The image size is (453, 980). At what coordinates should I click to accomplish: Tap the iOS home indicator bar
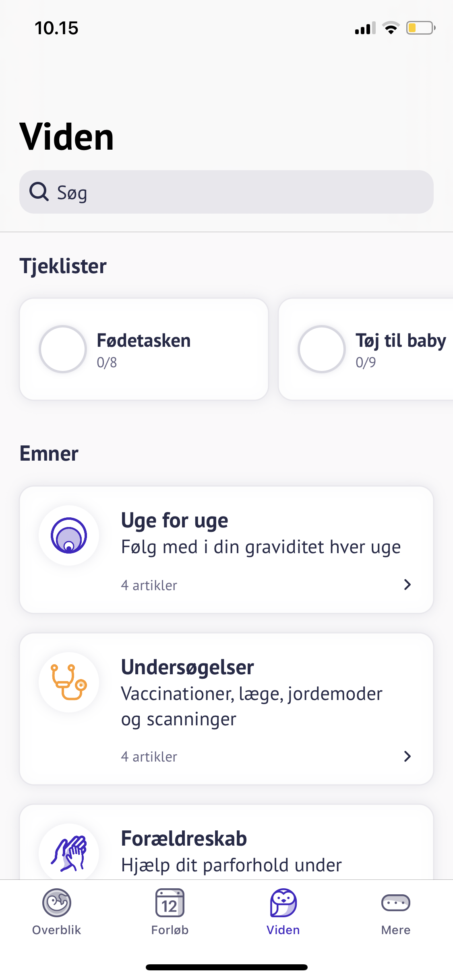[227, 967]
